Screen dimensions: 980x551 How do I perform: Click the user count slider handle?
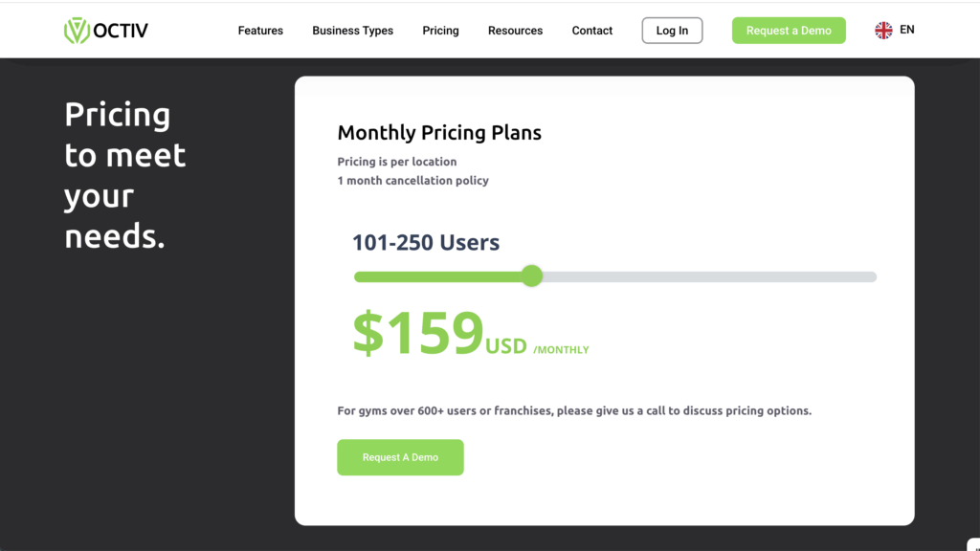(532, 275)
